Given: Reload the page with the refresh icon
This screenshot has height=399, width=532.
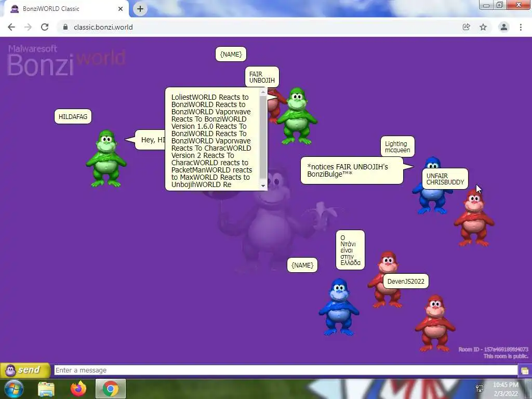Looking at the screenshot, I should tap(45, 27).
